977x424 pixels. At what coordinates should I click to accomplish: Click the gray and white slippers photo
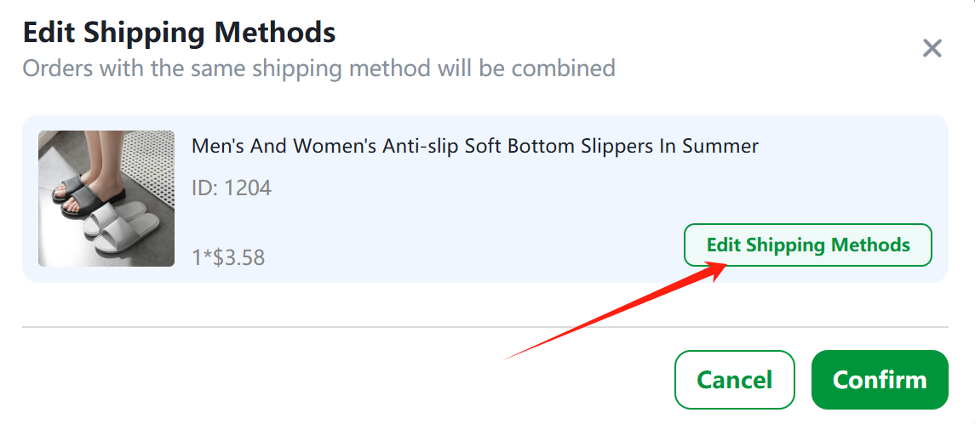pos(107,198)
